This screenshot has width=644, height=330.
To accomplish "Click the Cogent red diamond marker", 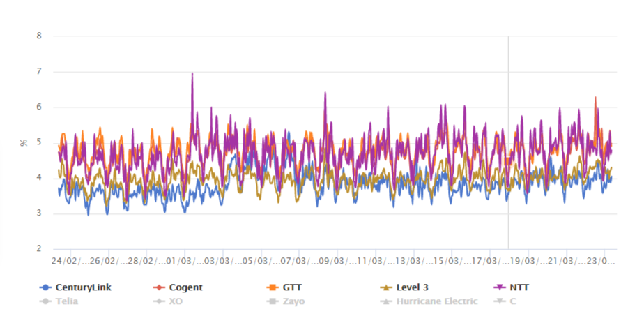I will 158,287.
